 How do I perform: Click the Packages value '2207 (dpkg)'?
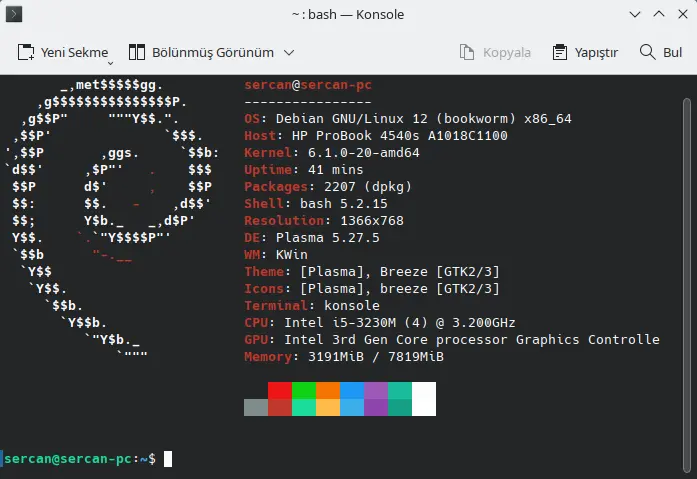coord(368,187)
